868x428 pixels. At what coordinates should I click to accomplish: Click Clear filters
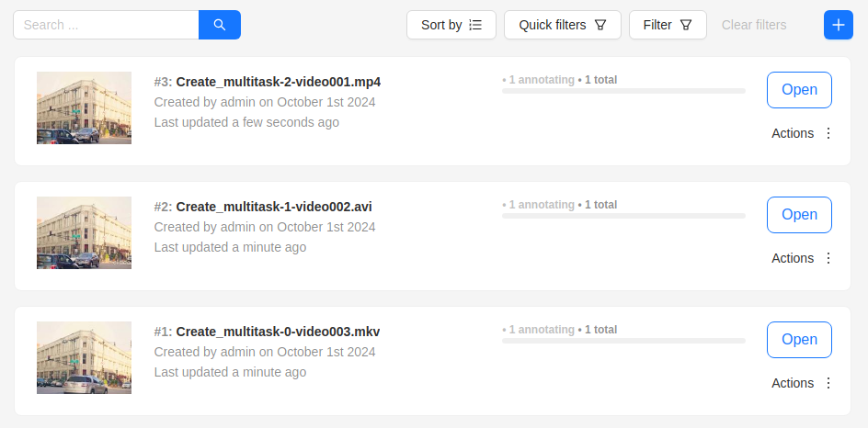click(754, 25)
